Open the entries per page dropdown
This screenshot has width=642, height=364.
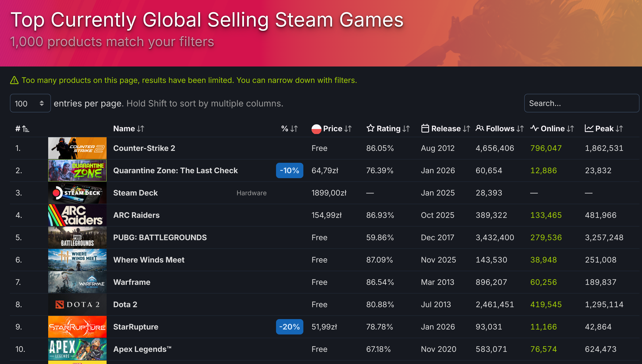[x=30, y=103]
